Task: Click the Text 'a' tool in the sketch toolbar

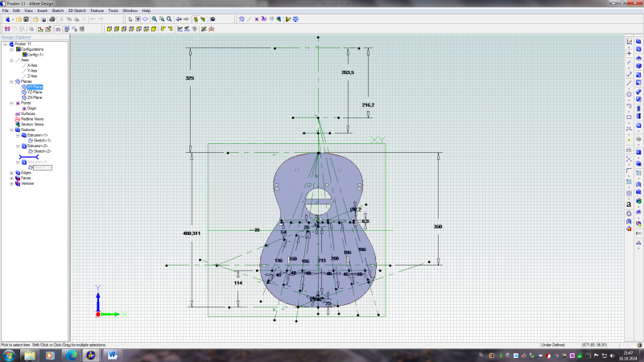Action: coord(629,204)
